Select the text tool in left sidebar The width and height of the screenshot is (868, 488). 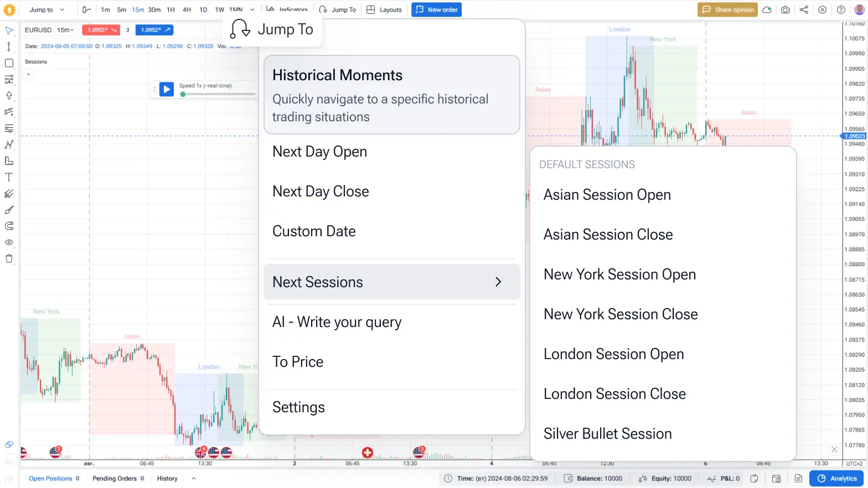(x=9, y=178)
